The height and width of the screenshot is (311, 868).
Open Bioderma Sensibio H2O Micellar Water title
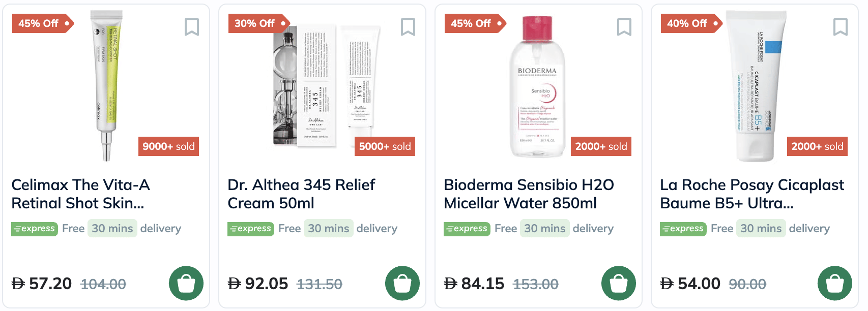pos(529,194)
